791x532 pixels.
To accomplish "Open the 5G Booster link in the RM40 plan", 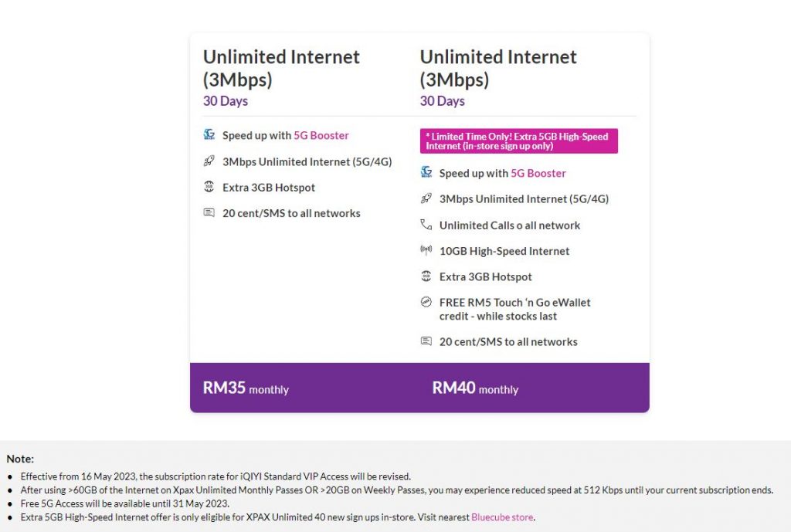I will [538, 174].
